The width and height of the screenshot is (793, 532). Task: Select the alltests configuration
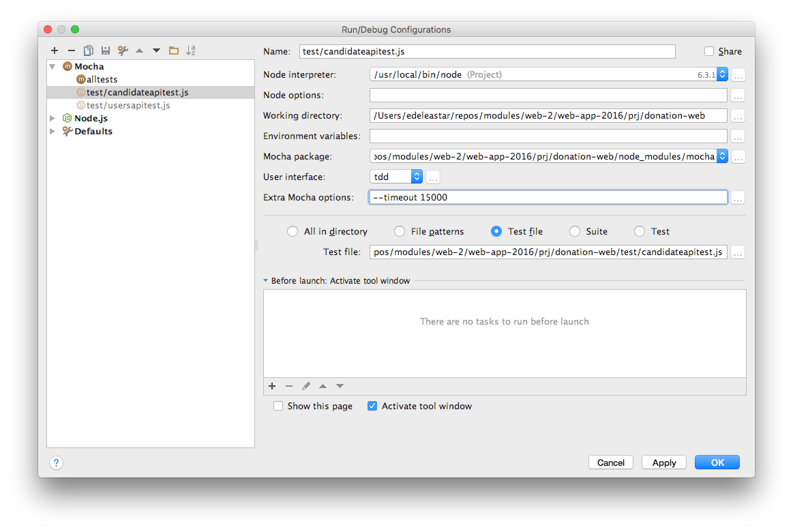102,79
